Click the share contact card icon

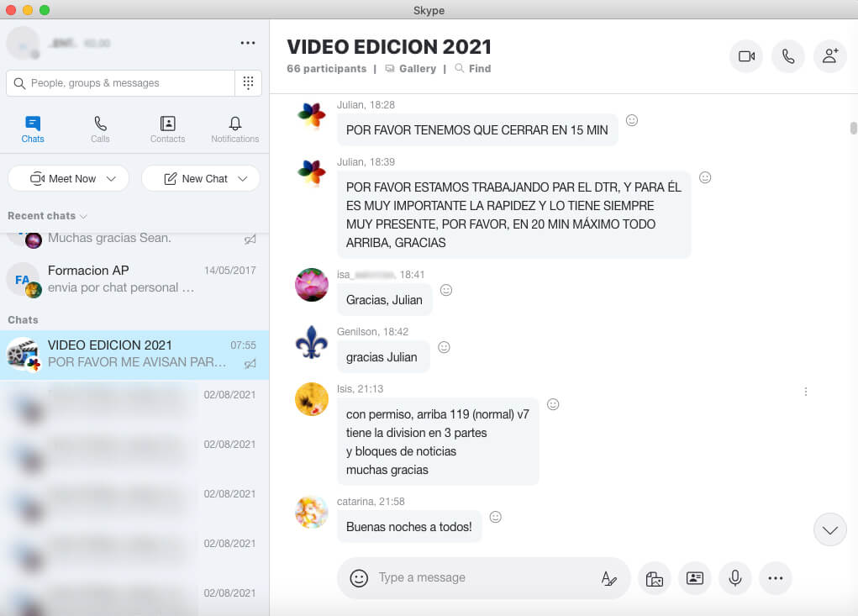695,578
